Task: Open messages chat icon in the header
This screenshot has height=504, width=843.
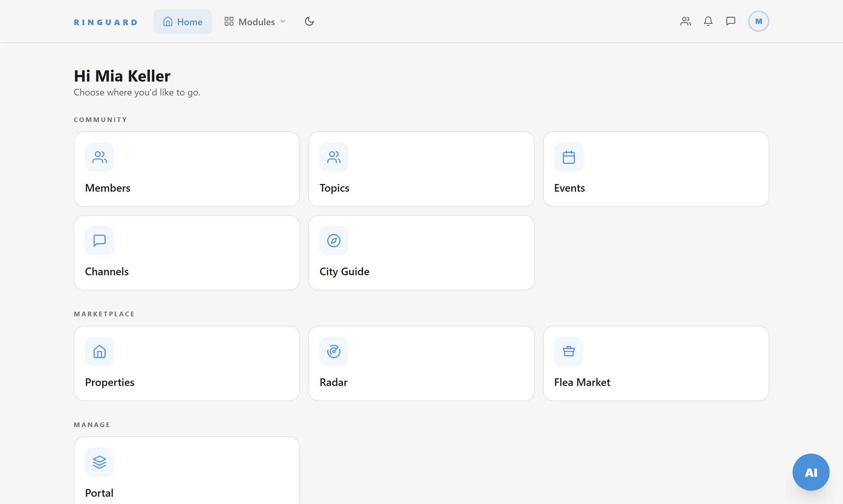Action: tap(730, 22)
